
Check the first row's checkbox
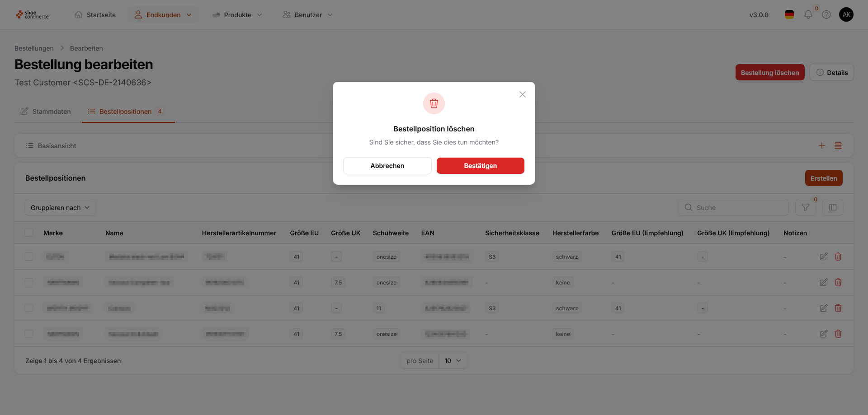pyautogui.click(x=29, y=256)
